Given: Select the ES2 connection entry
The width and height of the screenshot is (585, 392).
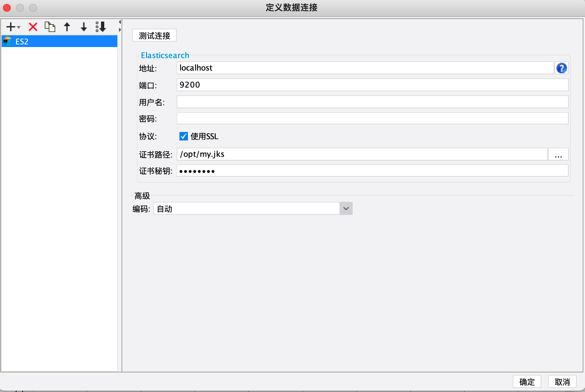Looking at the screenshot, I should click(59, 41).
